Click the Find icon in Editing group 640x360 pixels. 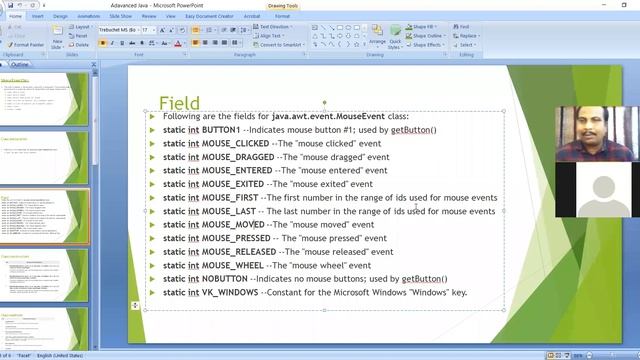pos(461,27)
